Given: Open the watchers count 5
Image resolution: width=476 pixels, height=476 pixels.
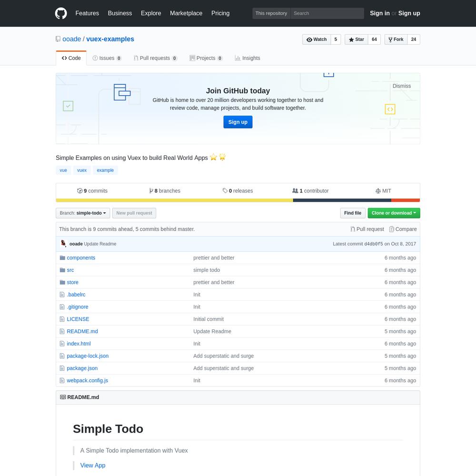Looking at the screenshot, I should 336,40.
